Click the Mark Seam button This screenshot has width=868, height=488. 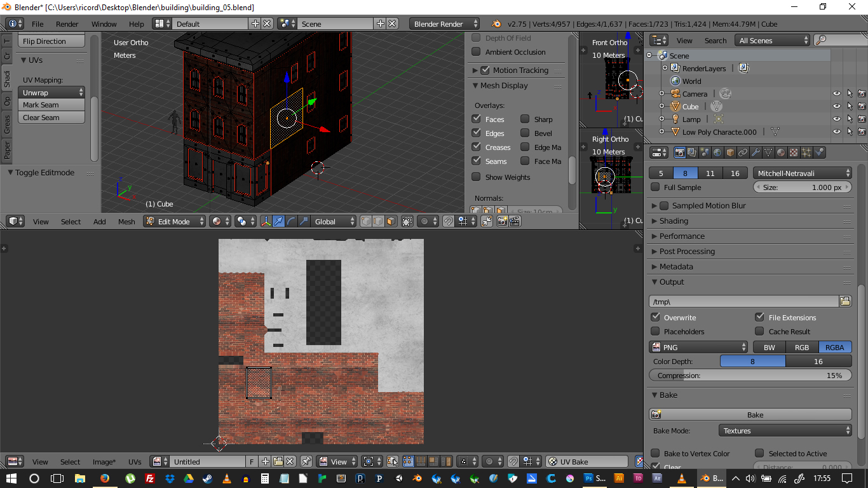[x=51, y=105]
